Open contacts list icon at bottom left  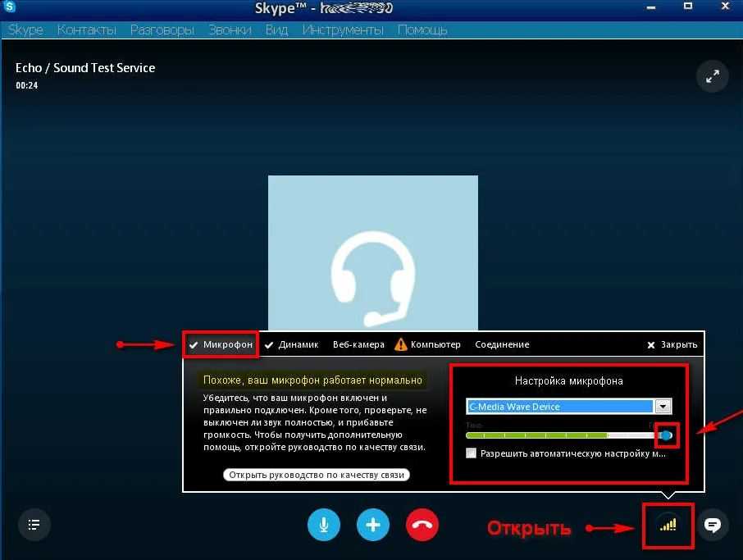point(34,523)
